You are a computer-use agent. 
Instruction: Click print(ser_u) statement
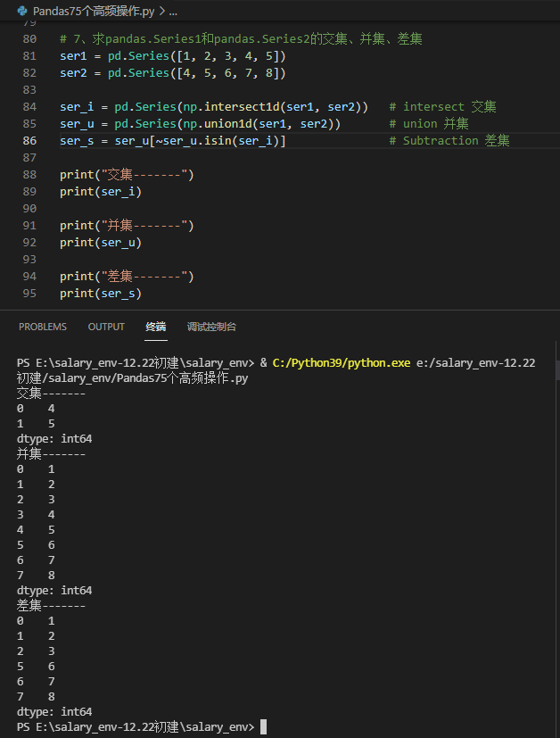[101, 243]
